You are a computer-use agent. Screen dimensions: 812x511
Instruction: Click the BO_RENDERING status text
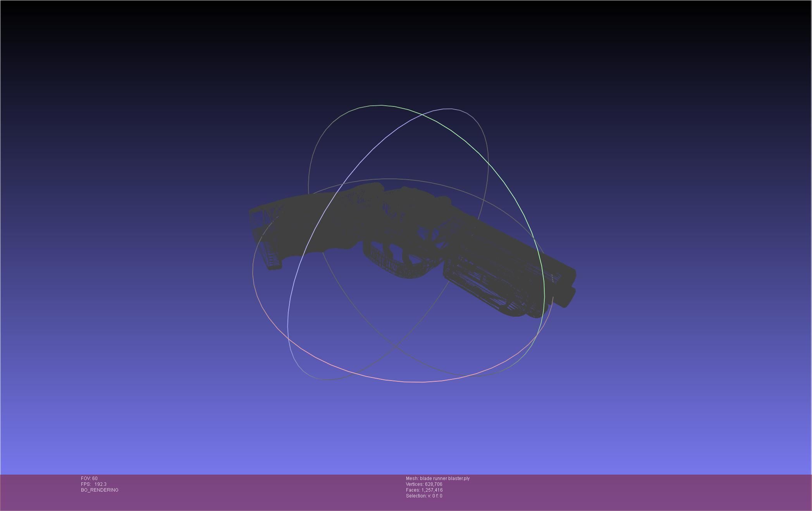(x=100, y=490)
